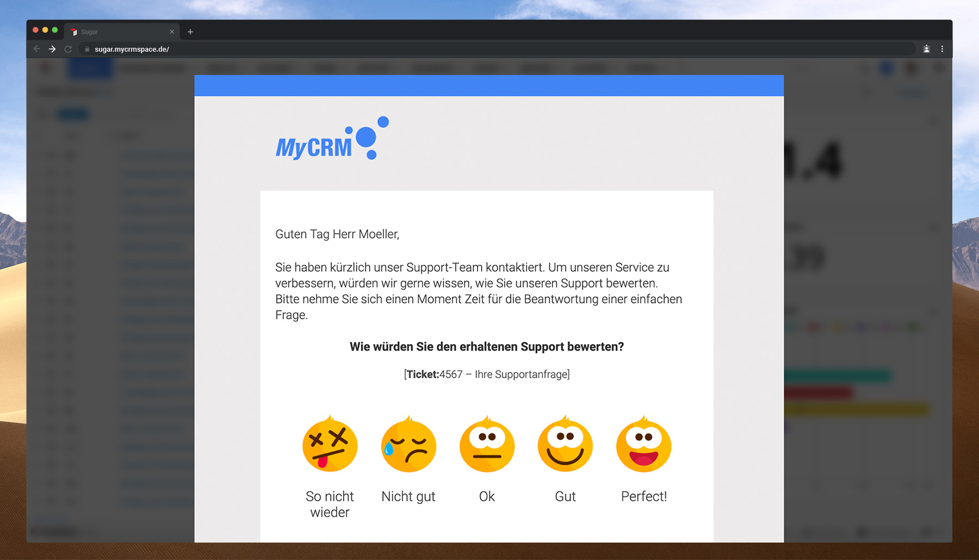Open the browser three-dot menu
Screen dimensions: 979x560
coord(942,49)
